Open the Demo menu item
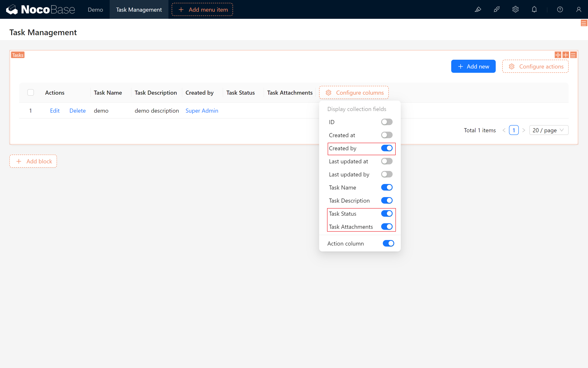The image size is (588, 368). pyautogui.click(x=95, y=9)
